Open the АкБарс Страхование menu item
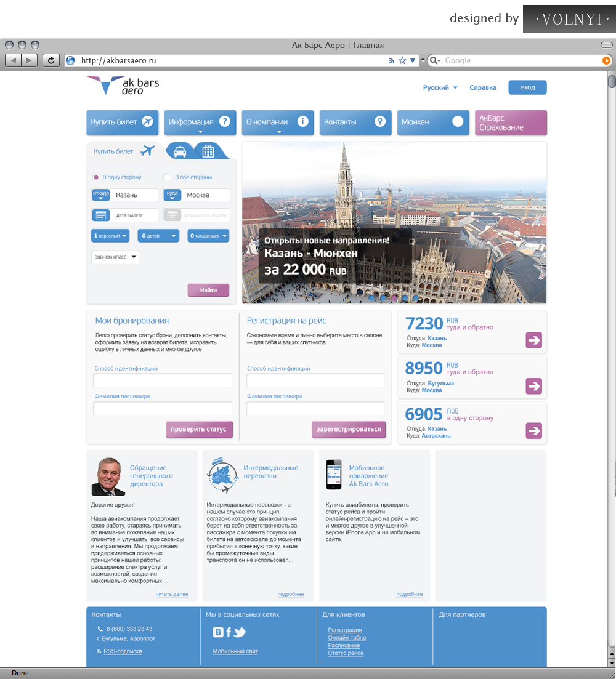 511,123
